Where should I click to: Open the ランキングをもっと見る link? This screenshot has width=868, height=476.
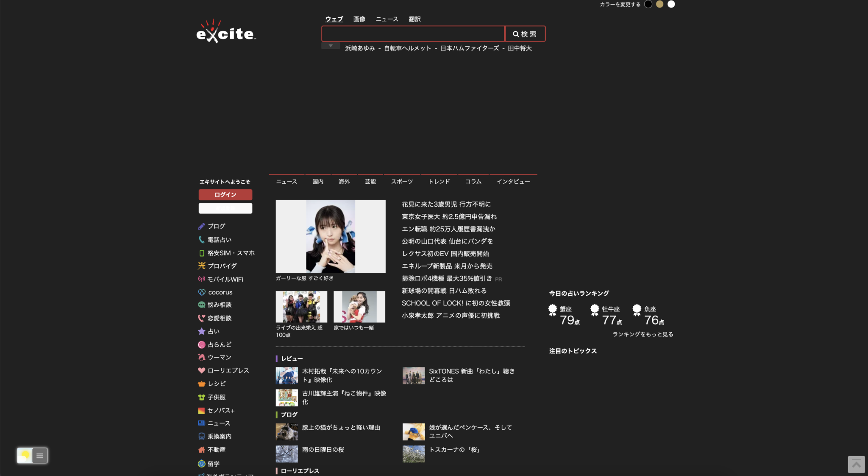point(643,334)
